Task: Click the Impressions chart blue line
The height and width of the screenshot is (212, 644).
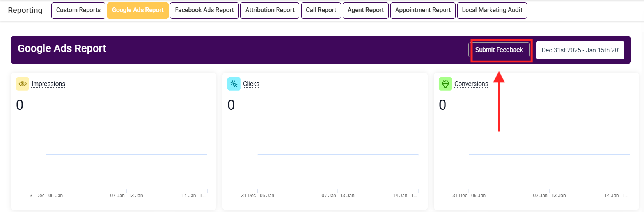Action: click(x=127, y=155)
